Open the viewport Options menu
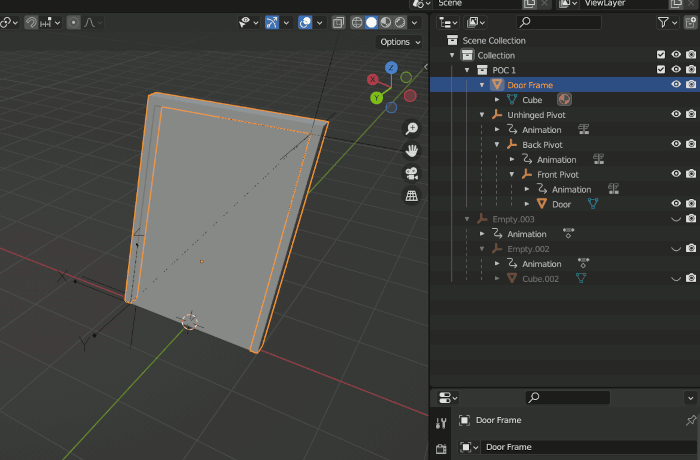The height and width of the screenshot is (460, 700). point(400,42)
